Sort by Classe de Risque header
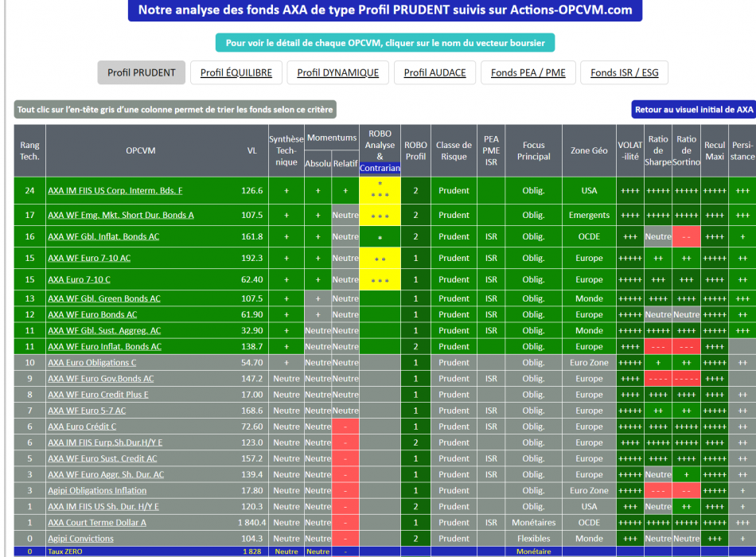This screenshot has height=557, width=756. click(454, 150)
